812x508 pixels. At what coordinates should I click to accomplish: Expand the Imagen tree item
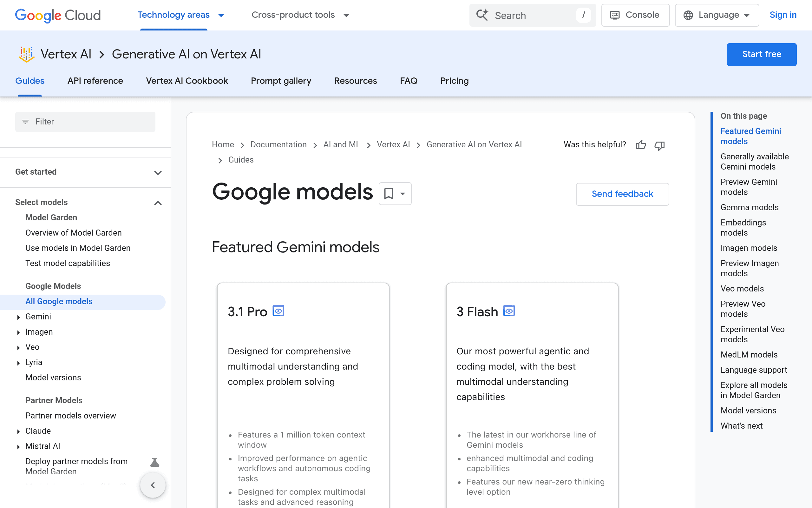18,332
